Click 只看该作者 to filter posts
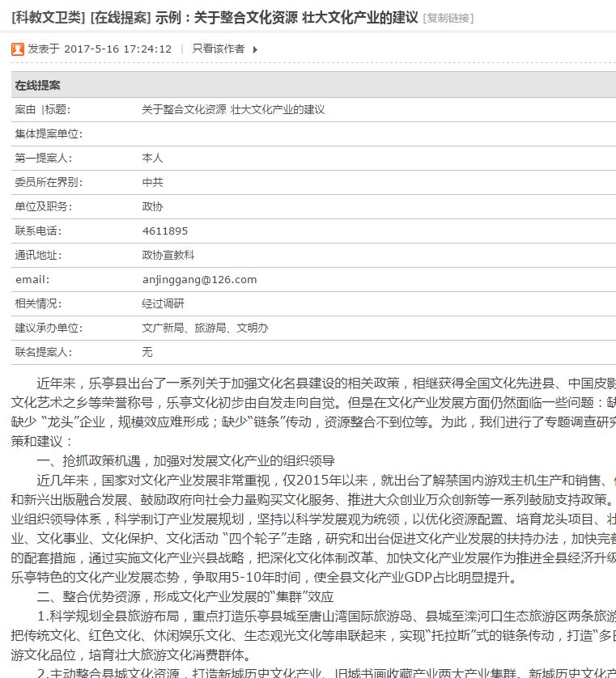The width and height of the screenshot is (616, 678). click(219, 49)
